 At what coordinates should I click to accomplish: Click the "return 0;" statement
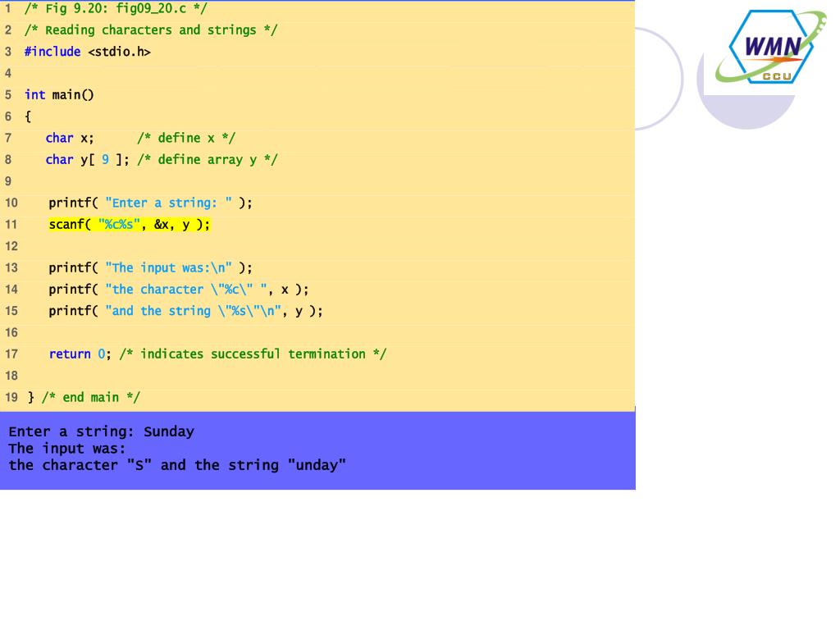[x=80, y=354]
